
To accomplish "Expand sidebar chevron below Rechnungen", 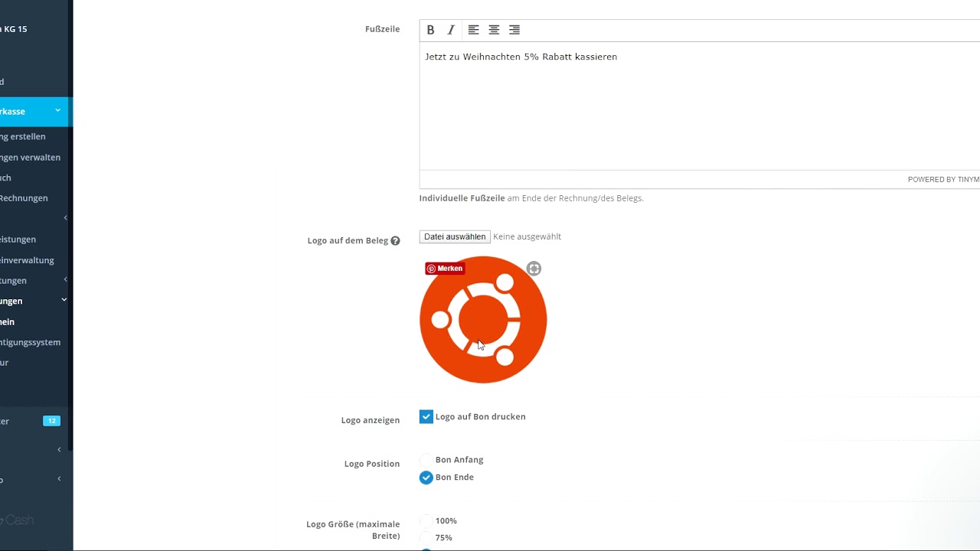I will (x=65, y=218).
